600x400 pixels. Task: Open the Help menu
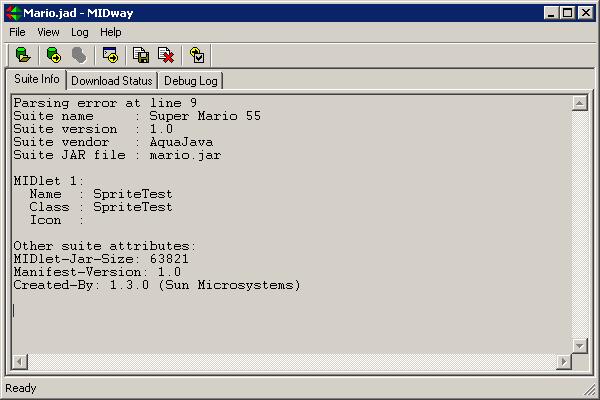(111, 32)
